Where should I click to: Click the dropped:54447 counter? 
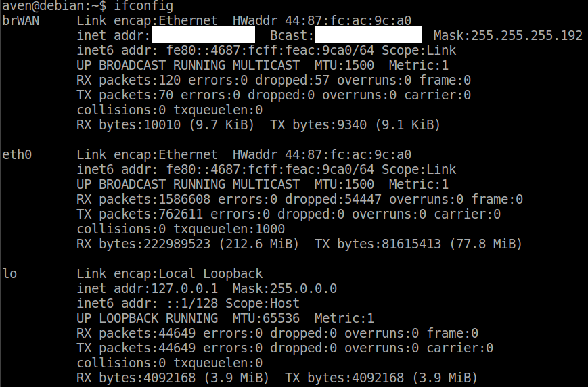(x=334, y=199)
